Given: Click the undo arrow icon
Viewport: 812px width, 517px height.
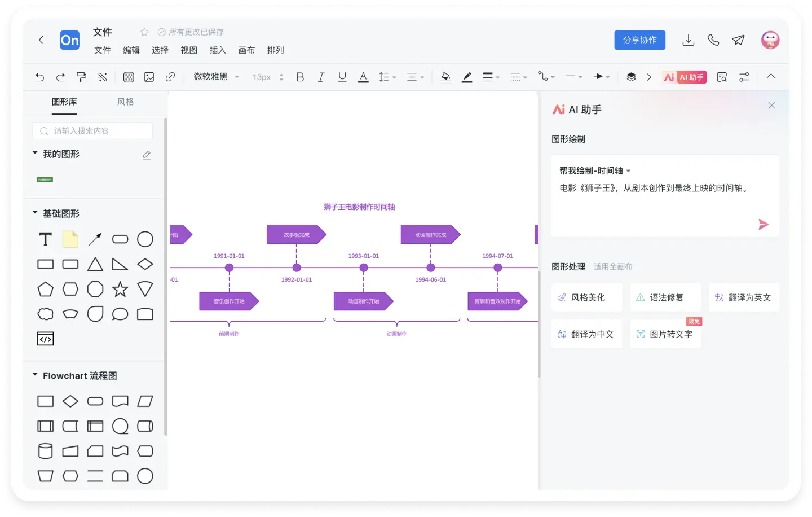Looking at the screenshot, I should [x=39, y=77].
